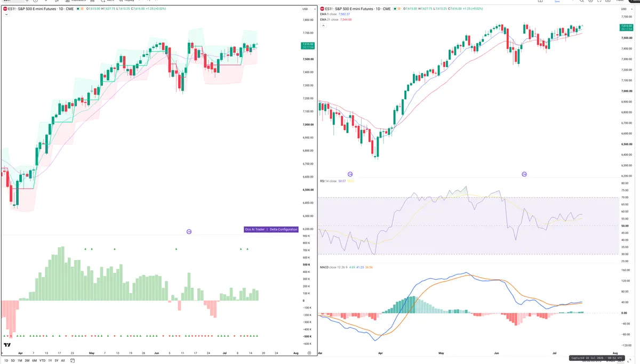
Task: Click ES1! symbol title on left chart
Action: click(40, 9)
